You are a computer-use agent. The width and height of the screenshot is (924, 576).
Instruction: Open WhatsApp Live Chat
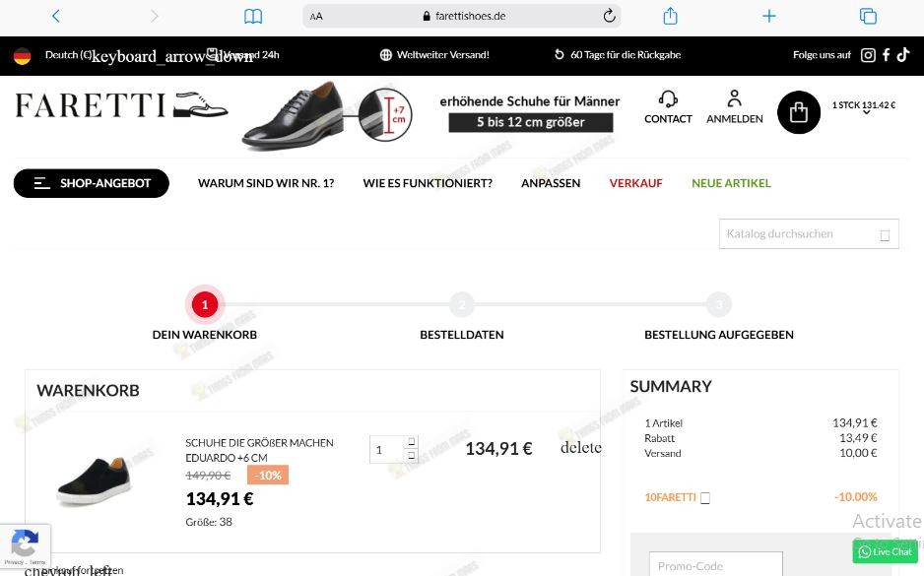point(884,551)
